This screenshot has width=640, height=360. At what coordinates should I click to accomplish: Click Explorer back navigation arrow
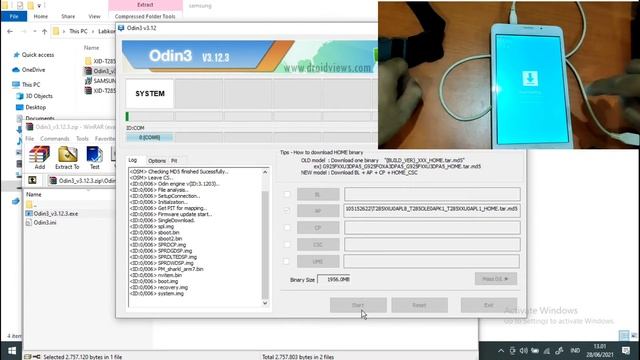[x=10, y=31]
